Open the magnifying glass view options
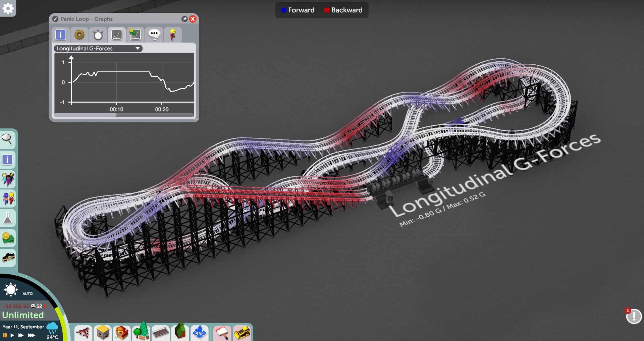 coord(7,139)
